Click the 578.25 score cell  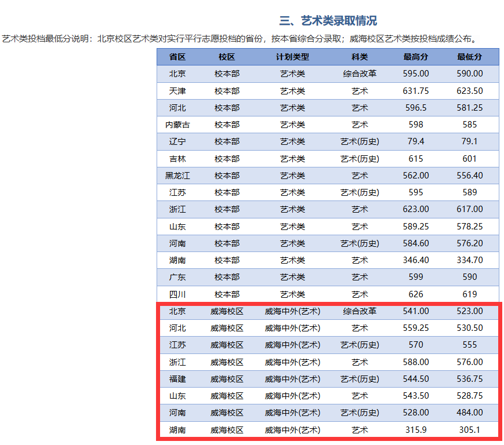[x=470, y=227]
